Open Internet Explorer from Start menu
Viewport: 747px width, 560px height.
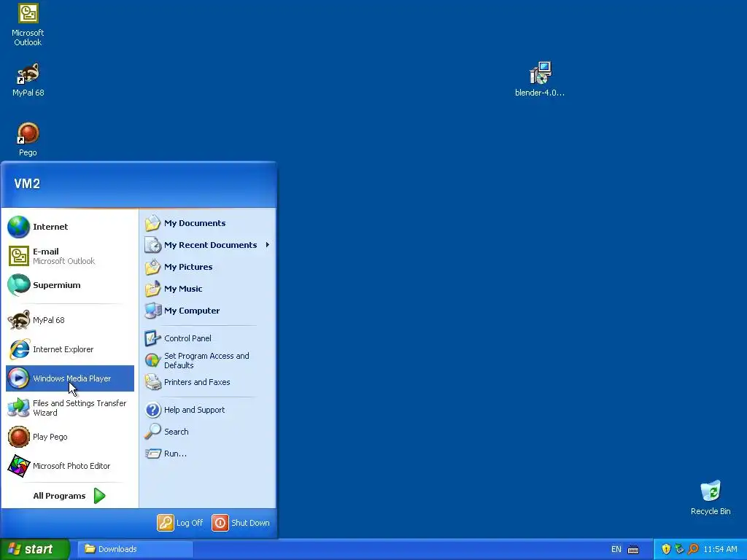[x=69, y=349]
